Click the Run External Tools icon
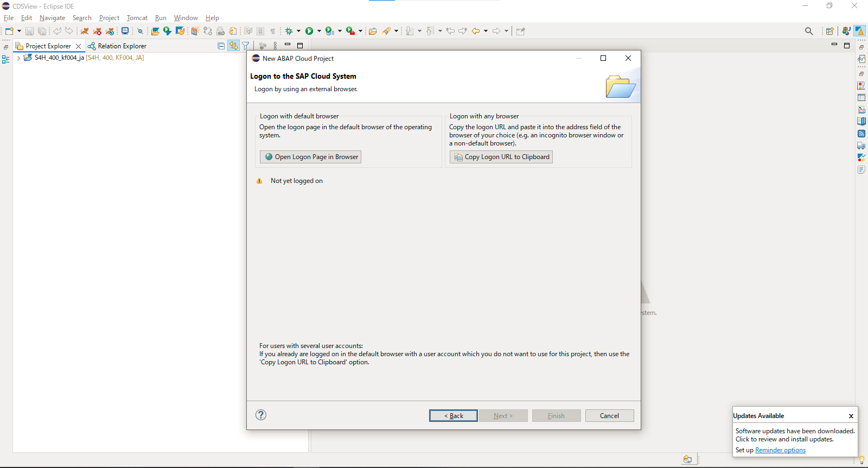The width and height of the screenshot is (868, 468). (350, 31)
